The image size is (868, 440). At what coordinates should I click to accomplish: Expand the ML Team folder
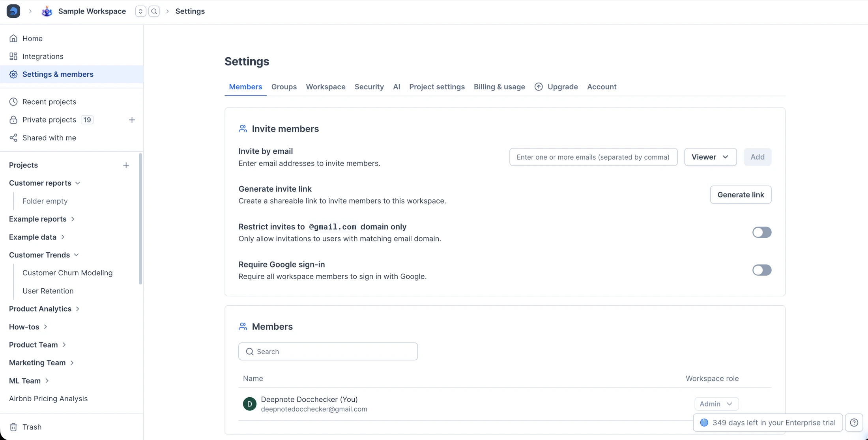(x=47, y=381)
